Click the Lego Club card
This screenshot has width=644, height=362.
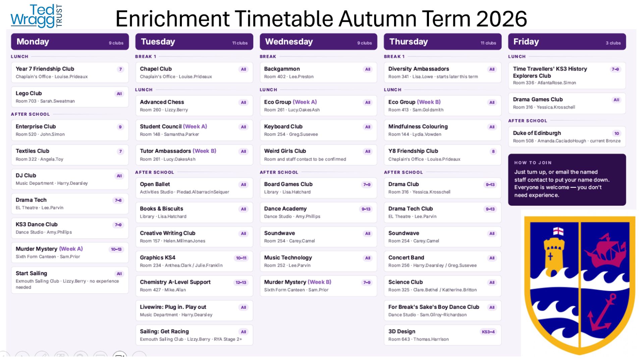coord(70,97)
